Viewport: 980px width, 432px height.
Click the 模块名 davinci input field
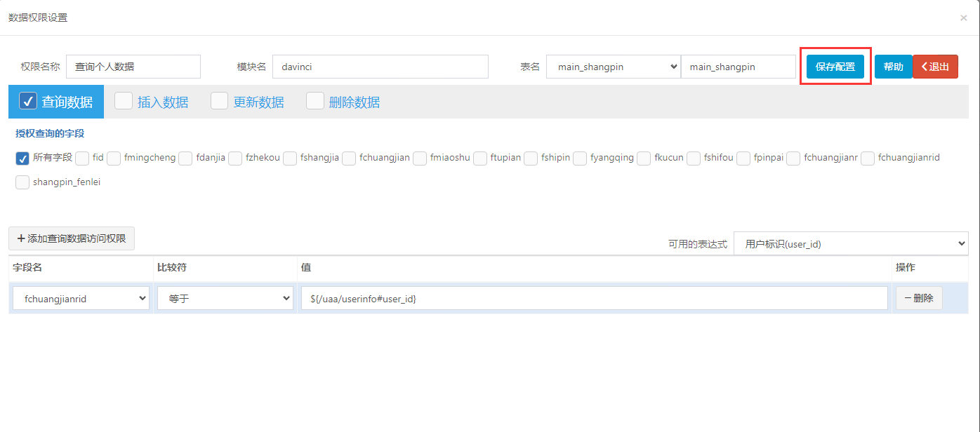(x=380, y=67)
